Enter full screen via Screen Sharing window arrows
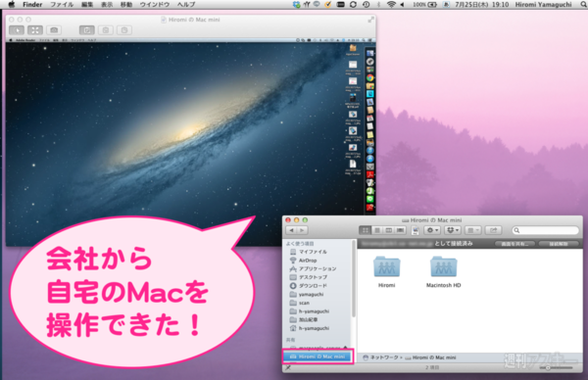 coord(370,20)
